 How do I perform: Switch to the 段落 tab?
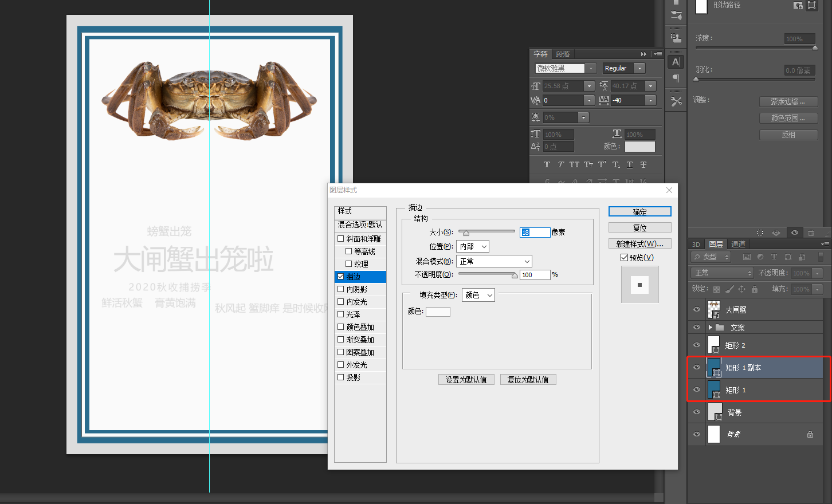(563, 54)
